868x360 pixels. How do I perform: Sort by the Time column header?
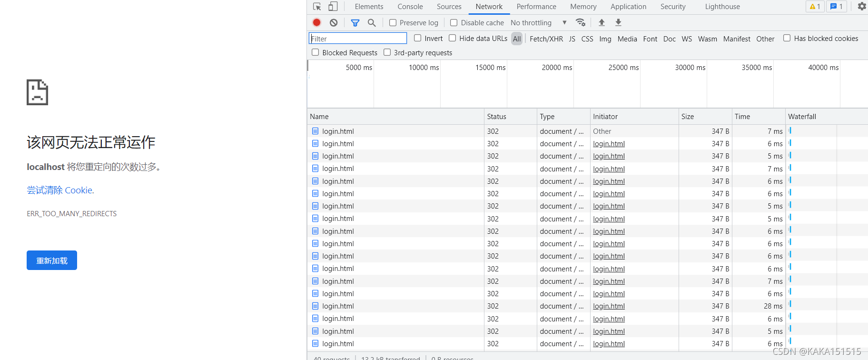coord(759,117)
